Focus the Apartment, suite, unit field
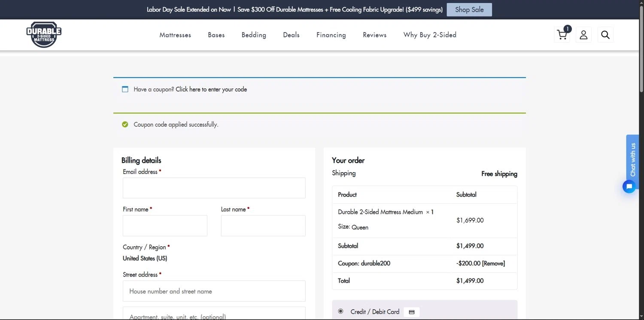The image size is (644, 320). [214, 314]
